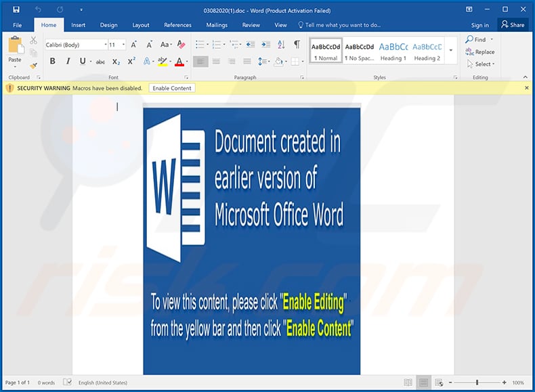The width and height of the screenshot is (535, 392).
Task: Switch to Print Layout view in status bar
Action: 423,383
